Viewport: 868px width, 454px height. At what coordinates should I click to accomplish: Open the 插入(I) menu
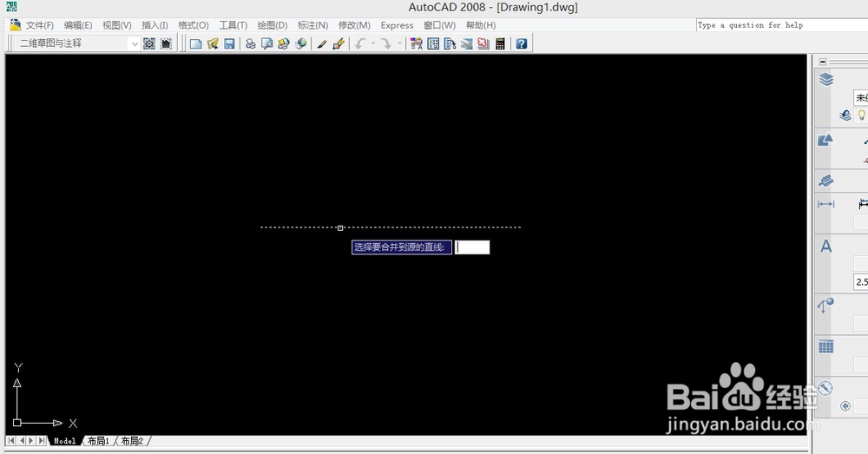(155, 25)
